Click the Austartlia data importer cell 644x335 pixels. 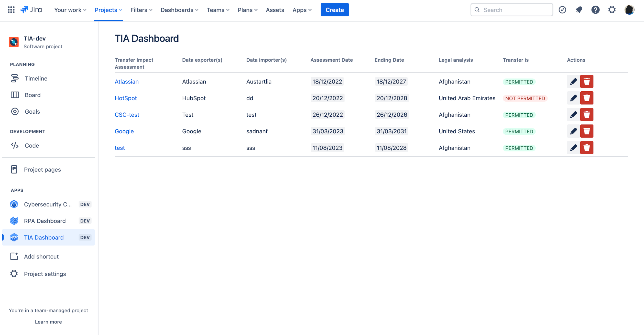click(x=259, y=81)
